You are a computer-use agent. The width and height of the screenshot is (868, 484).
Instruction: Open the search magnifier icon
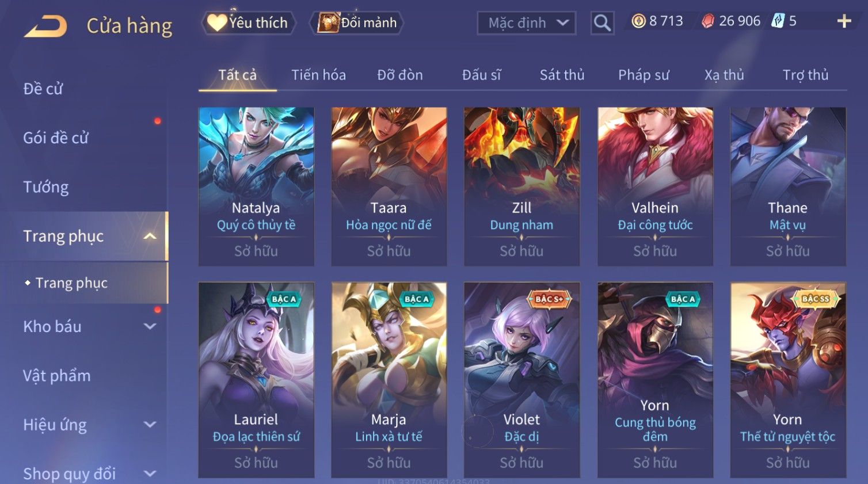coord(602,23)
